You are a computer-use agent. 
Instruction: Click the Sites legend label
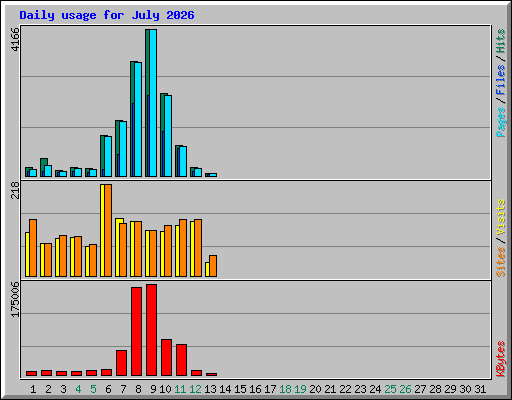coord(501,262)
